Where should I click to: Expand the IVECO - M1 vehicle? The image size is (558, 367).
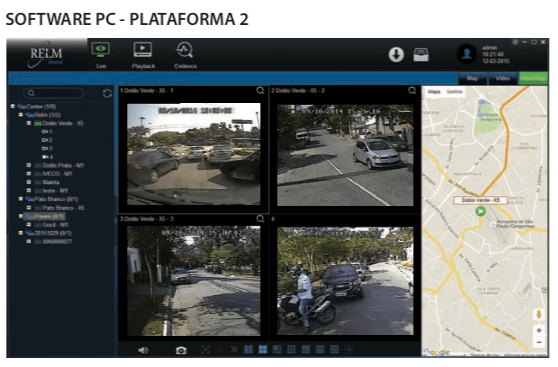pos(28,174)
